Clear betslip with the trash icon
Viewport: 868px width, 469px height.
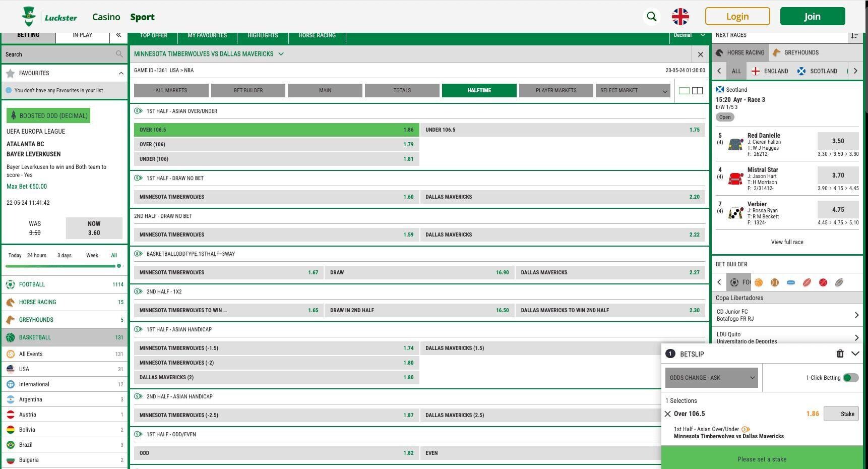pyautogui.click(x=840, y=354)
